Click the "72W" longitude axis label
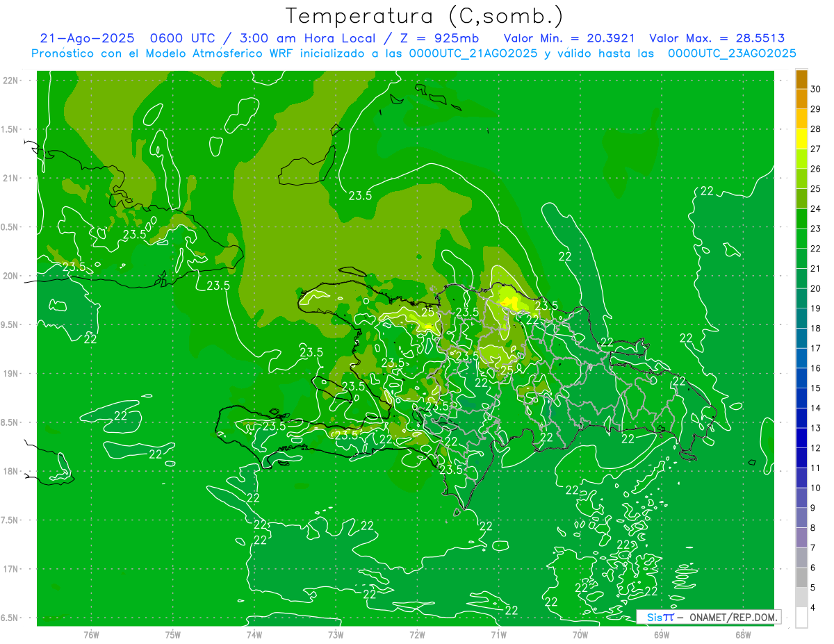Viewport: 834px width, 644px height. click(417, 635)
